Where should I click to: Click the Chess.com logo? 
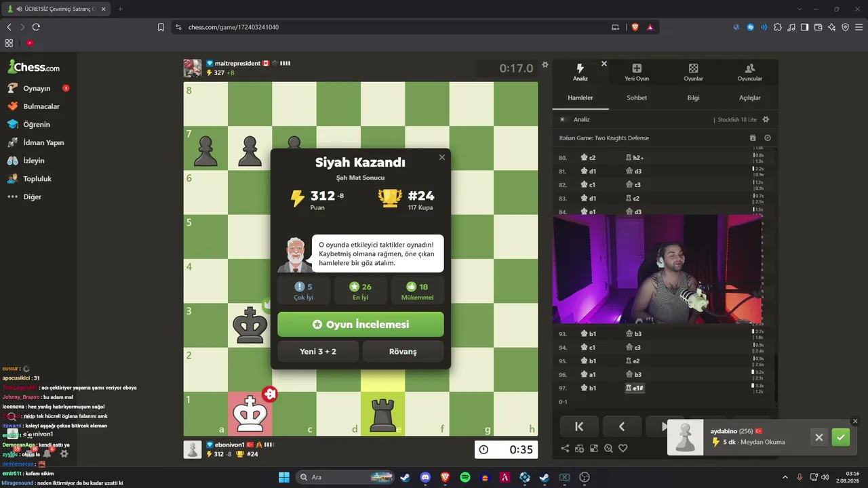[x=34, y=67]
